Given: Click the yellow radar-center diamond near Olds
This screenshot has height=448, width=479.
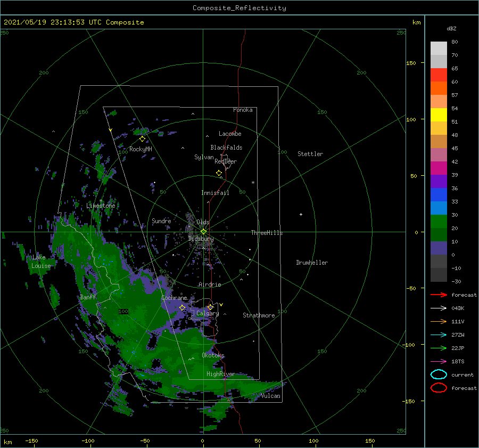Looking at the screenshot, I should (x=203, y=232).
